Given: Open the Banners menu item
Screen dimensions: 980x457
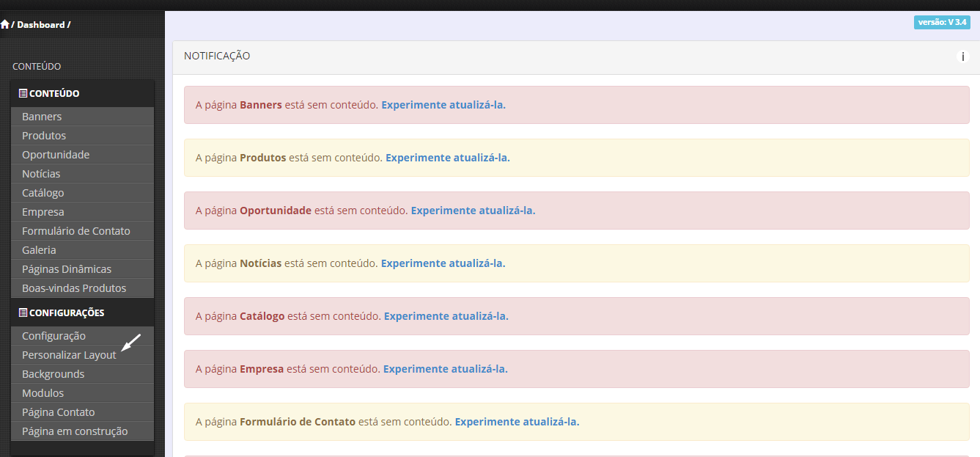Looking at the screenshot, I should 42,117.
